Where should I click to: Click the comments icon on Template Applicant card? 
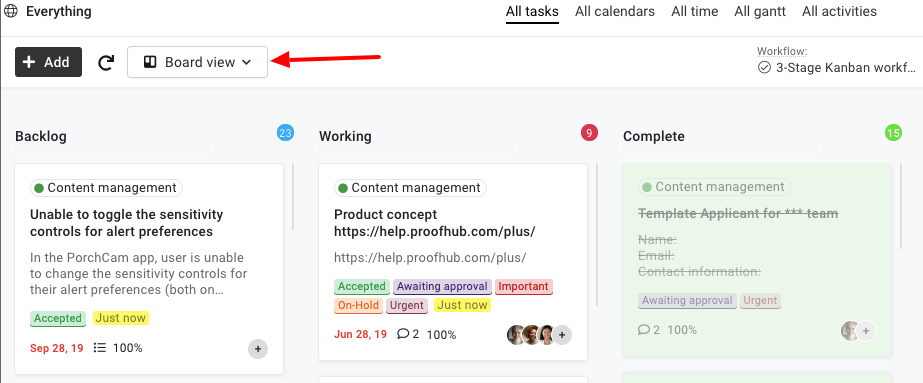[x=643, y=329]
